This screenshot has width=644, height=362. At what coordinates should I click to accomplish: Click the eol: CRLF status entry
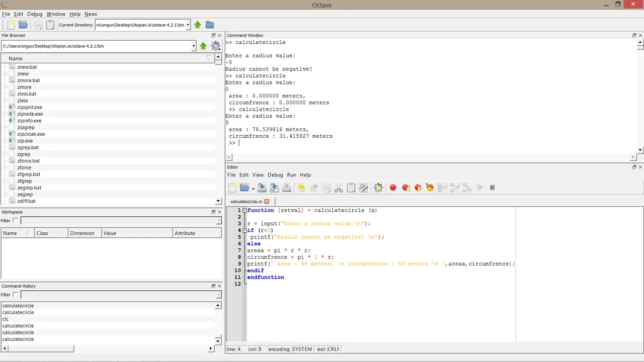pos(329,349)
